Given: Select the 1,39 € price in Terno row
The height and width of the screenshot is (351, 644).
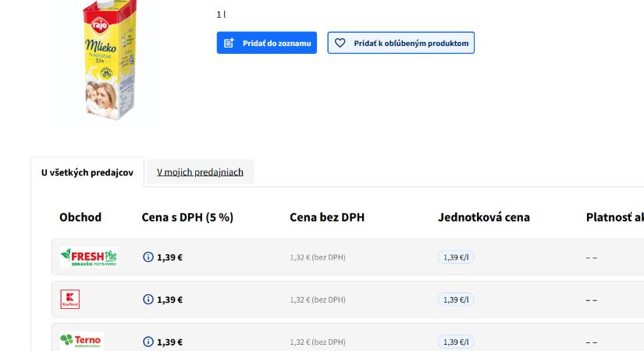Looking at the screenshot, I should point(169,342).
